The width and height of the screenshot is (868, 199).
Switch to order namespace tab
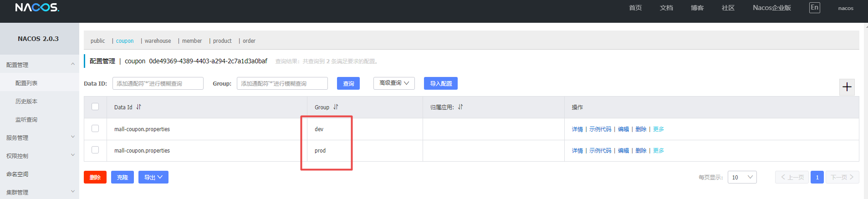coord(249,41)
